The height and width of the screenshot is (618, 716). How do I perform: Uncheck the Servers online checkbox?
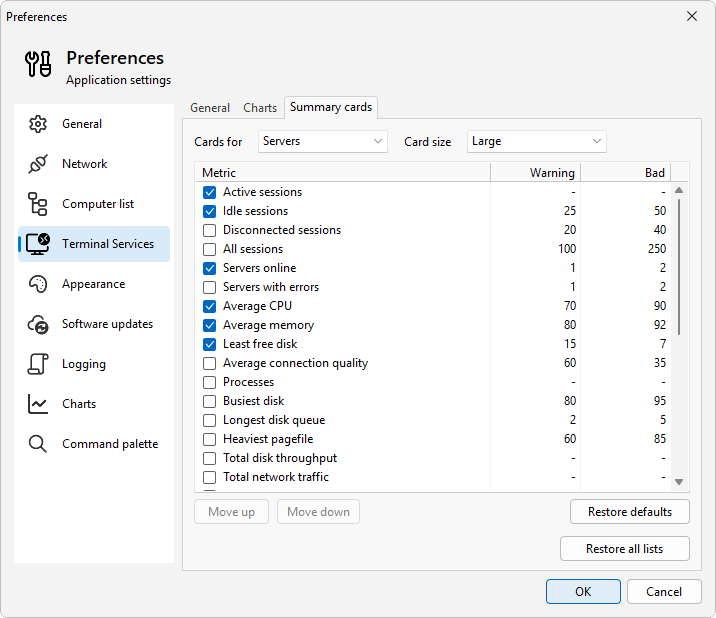pos(210,268)
